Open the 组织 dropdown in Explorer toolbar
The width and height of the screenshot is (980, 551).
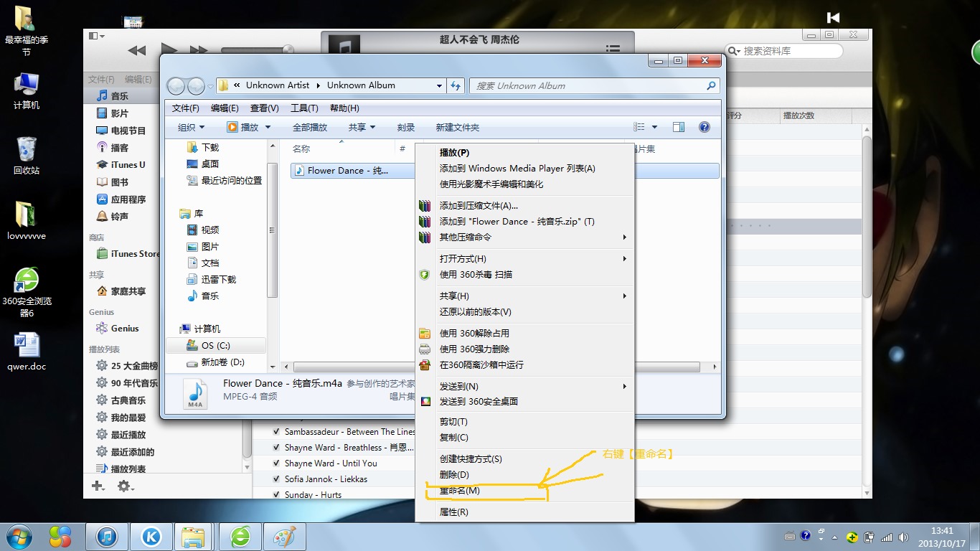(x=191, y=127)
